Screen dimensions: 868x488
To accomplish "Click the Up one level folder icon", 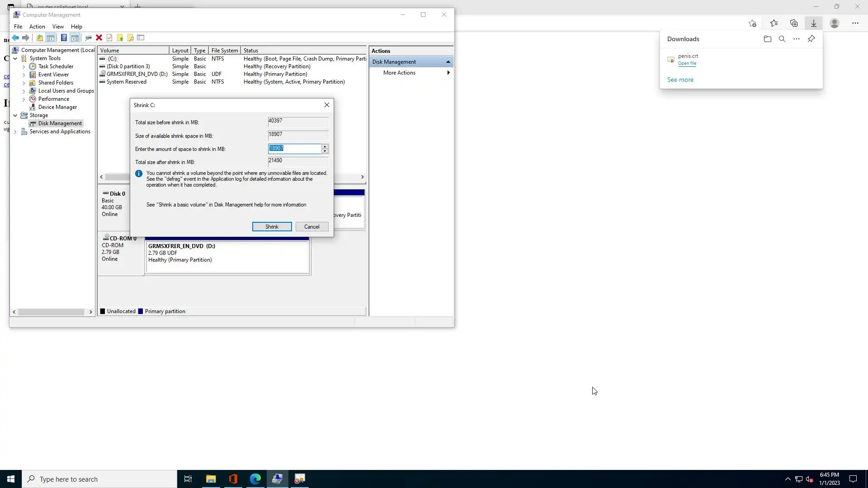I will [40, 38].
